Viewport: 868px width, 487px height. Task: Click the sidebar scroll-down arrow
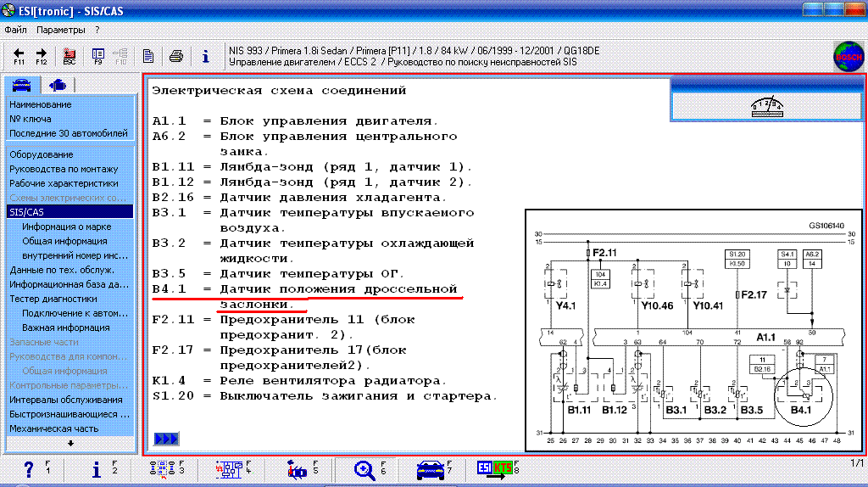coord(70,443)
